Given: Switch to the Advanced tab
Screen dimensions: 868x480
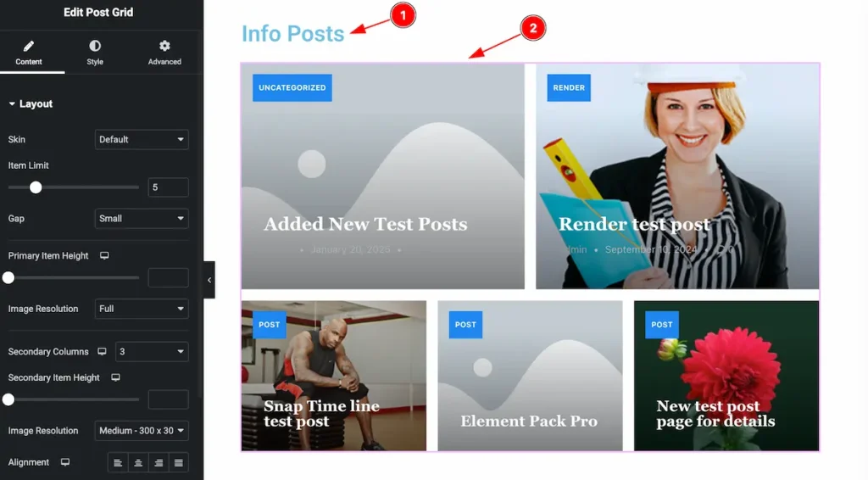Looking at the screenshot, I should coord(164,53).
